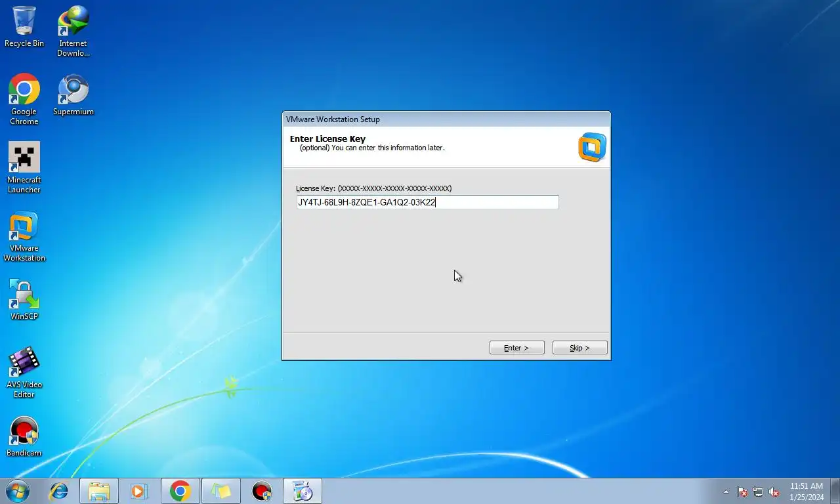Select the VMware Workstation desktop shortcut

coord(24,236)
